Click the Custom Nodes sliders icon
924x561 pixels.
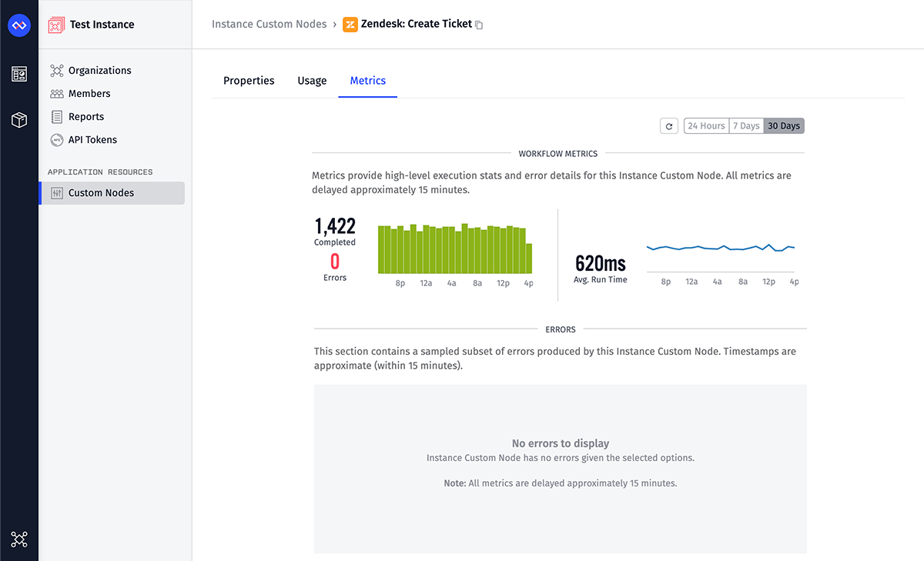(x=57, y=193)
